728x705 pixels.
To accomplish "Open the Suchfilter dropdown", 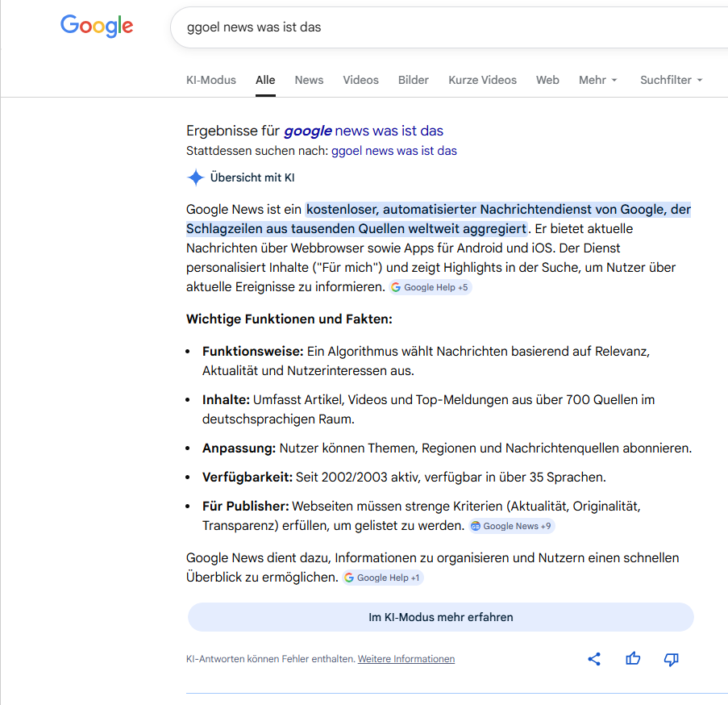I will (x=671, y=80).
